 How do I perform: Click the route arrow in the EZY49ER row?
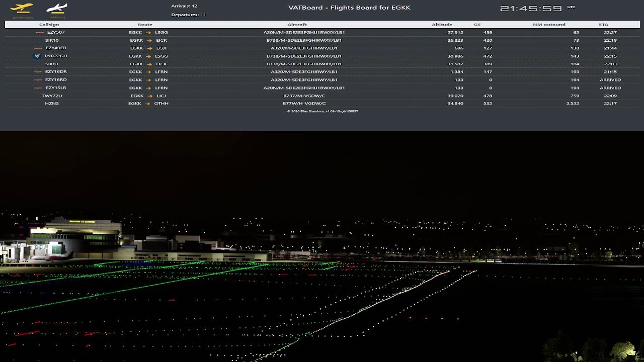(x=149, y=48)
